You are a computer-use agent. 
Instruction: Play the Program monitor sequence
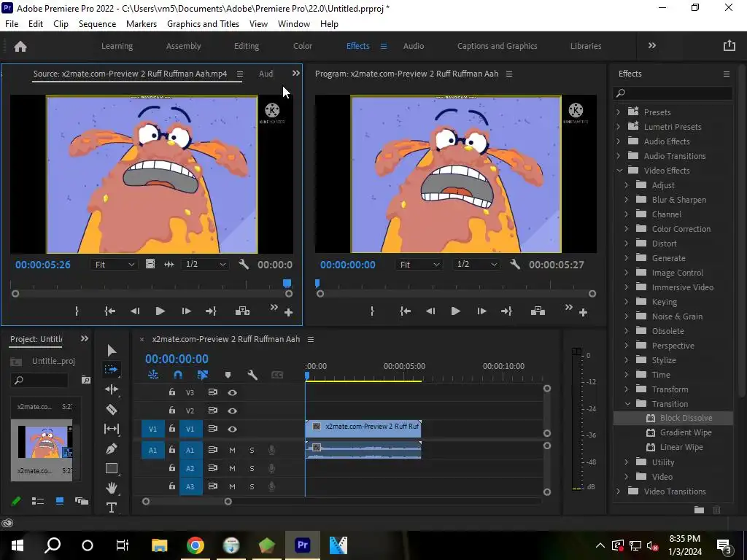point(455,311)
